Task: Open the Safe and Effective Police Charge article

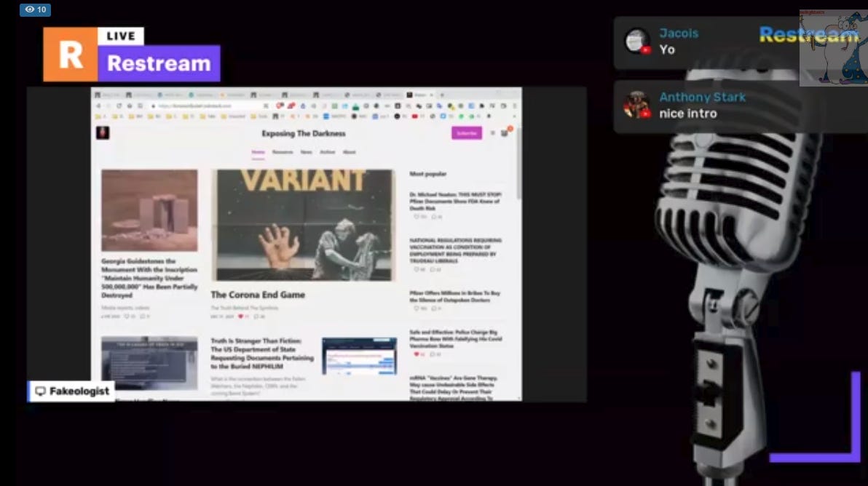Action: point(456,339)
